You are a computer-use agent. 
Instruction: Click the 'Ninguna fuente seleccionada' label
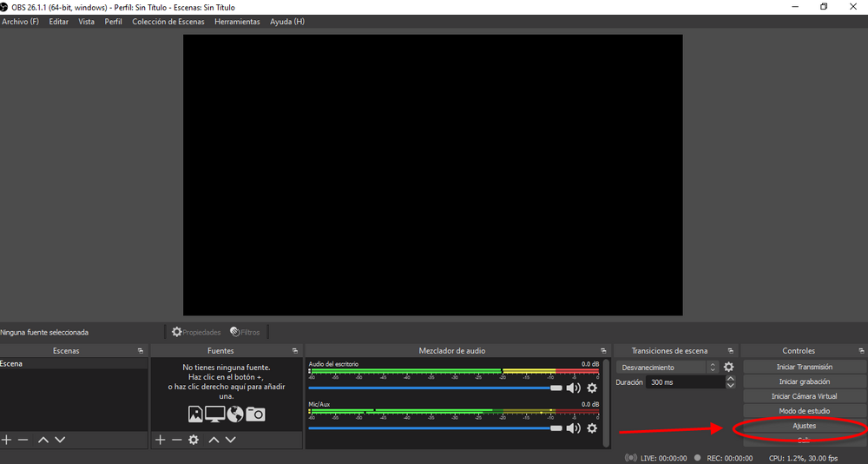[44, 333]
